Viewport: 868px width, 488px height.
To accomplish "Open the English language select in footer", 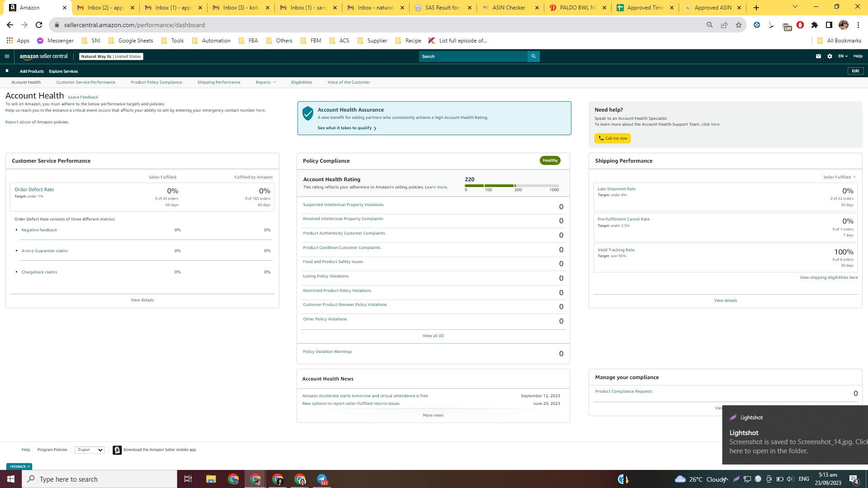I will click(x=90, y=450).
